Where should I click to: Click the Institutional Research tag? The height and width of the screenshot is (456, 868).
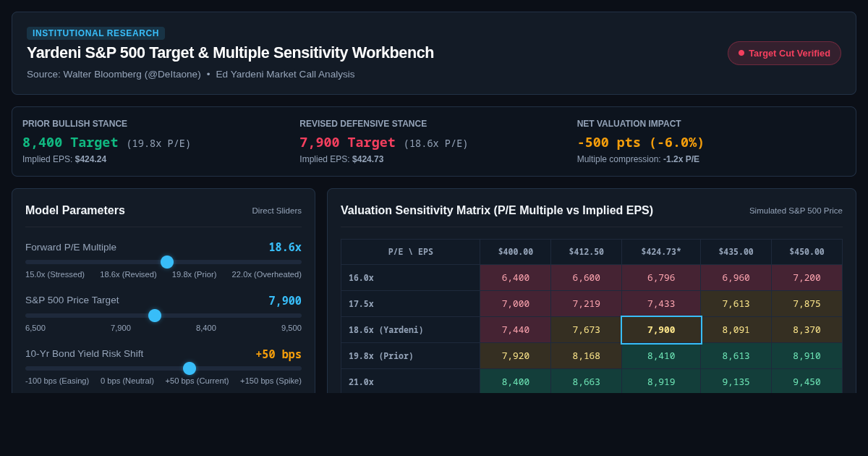[x=95, y=33]
